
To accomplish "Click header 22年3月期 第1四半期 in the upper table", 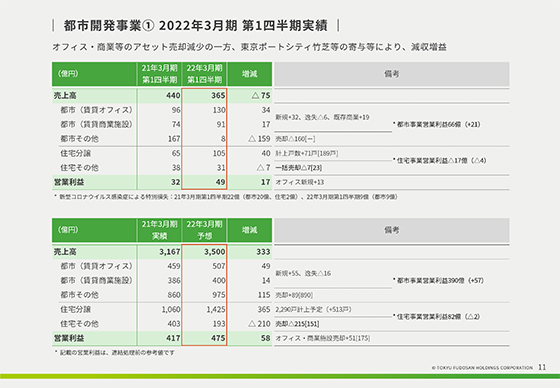I will pos(204,74).
